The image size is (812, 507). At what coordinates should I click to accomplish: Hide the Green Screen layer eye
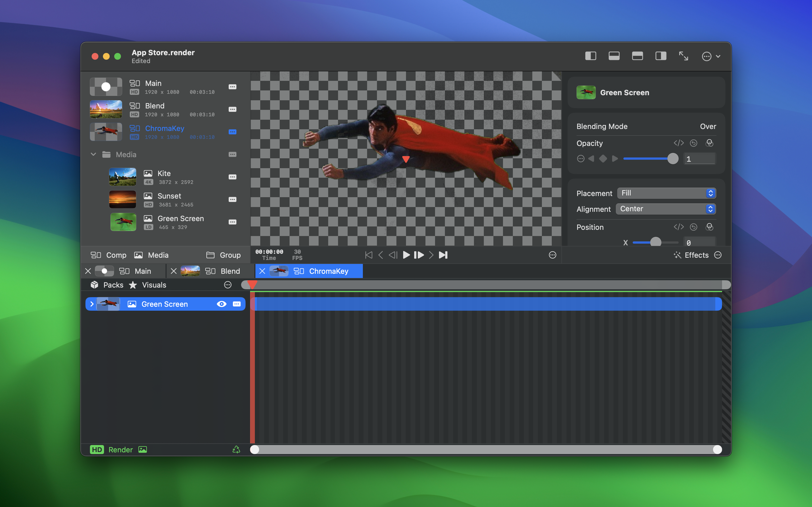click(221, 304)
